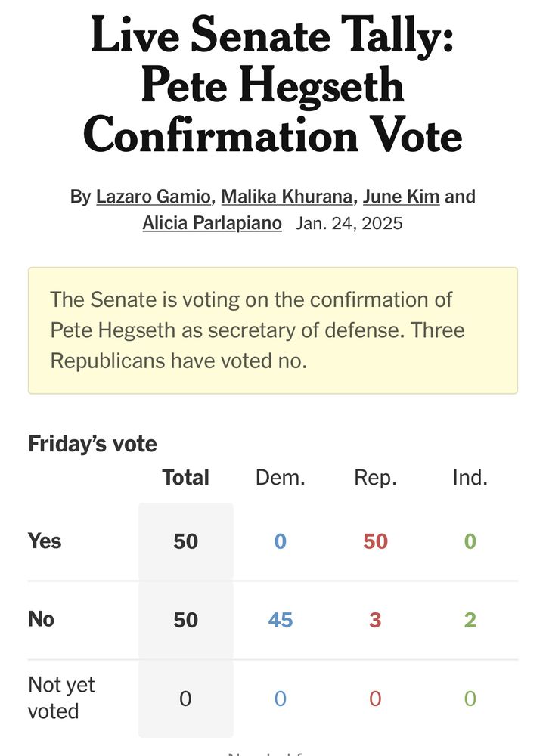Select the Ind. column header
This screenshot has height=756, width=546.
(470, 478)
